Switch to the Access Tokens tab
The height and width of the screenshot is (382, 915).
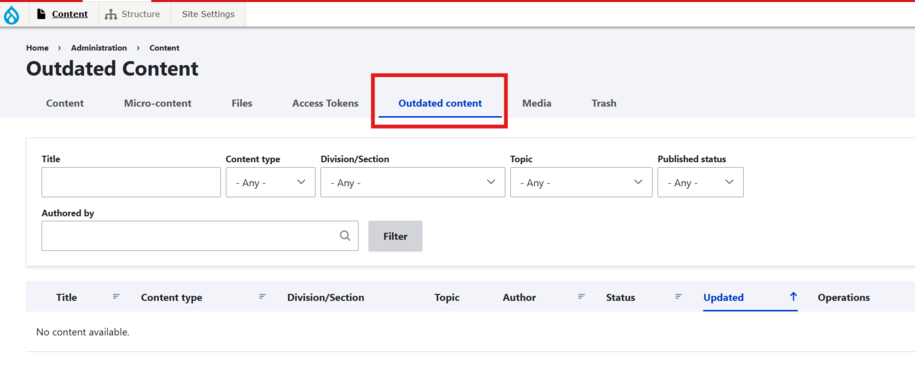pos(325,103)
